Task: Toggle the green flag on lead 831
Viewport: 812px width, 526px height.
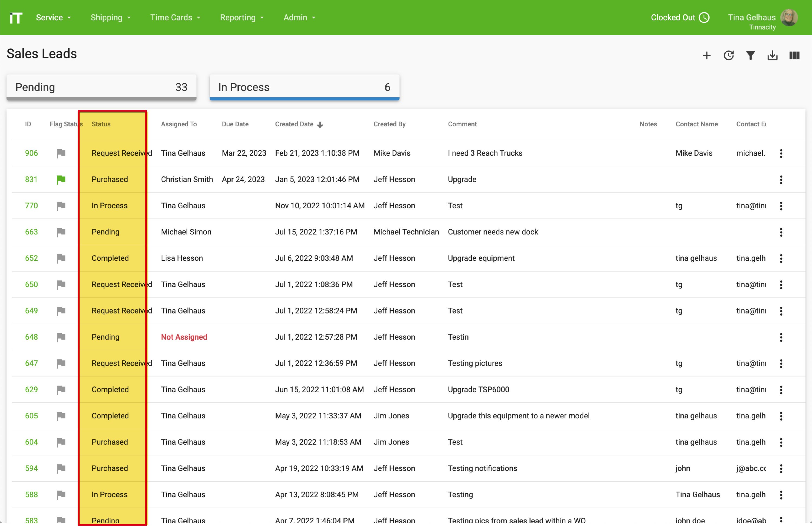Action: pos(61,180)
